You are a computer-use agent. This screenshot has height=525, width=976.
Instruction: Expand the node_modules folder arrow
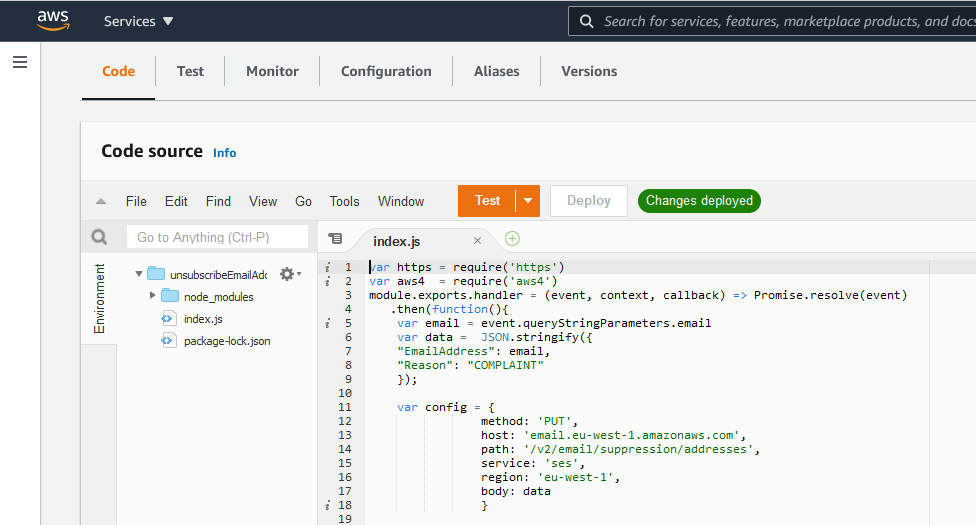152,295
